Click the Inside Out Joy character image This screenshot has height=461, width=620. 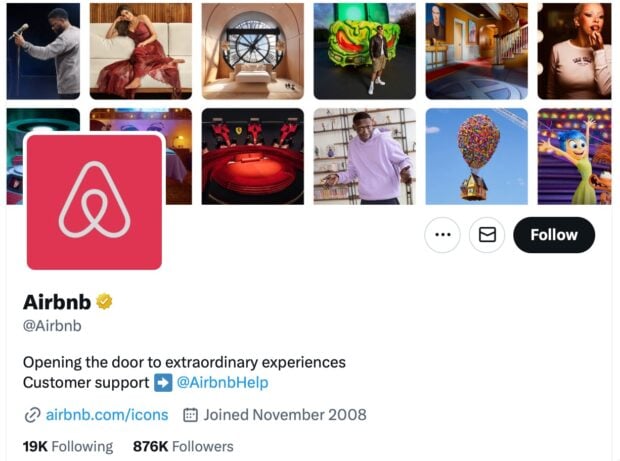pos(575,156)
